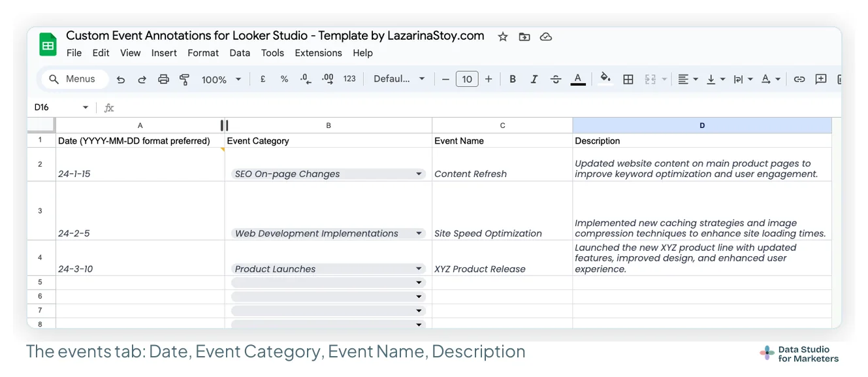Select column C header
868x377 pixels.
click(502, 125)
